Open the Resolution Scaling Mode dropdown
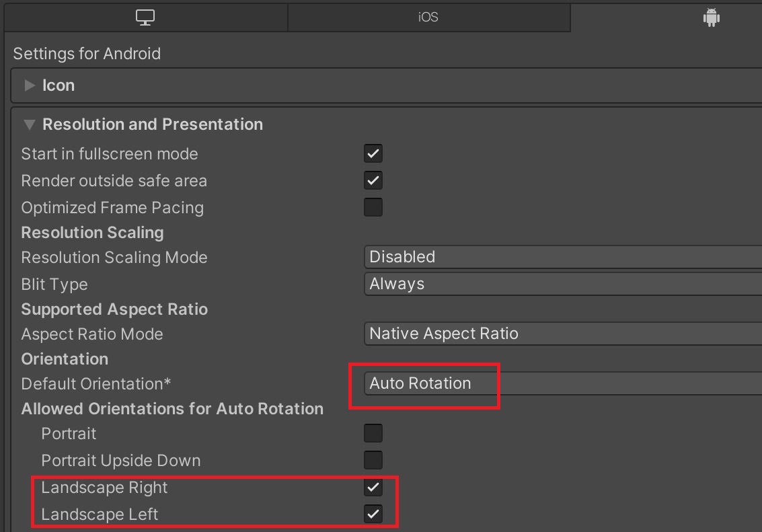 coord(563,257)
